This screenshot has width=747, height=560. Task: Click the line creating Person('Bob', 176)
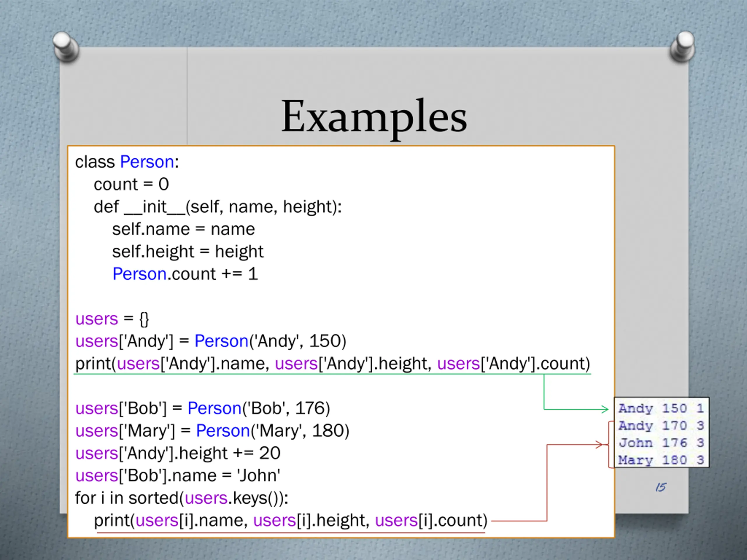(203, 408)
